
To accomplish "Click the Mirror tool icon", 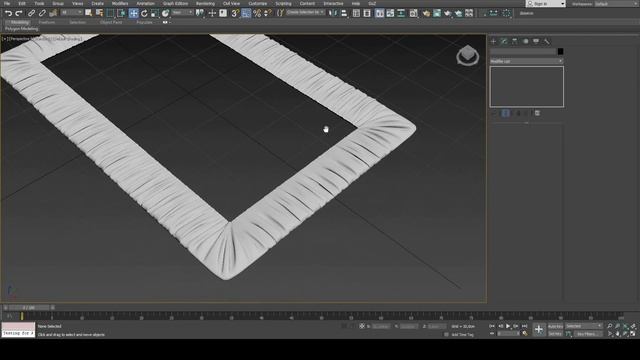I will [333, 13].
